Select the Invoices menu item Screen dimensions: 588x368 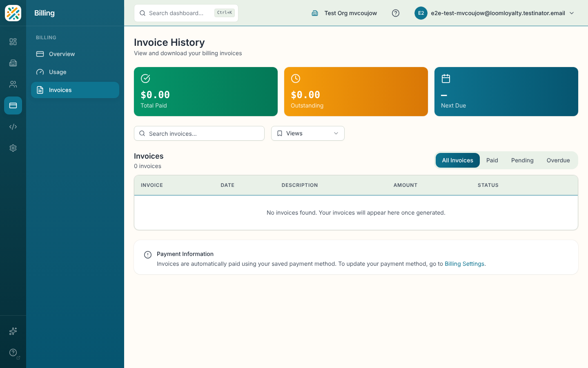pos(75,90)
